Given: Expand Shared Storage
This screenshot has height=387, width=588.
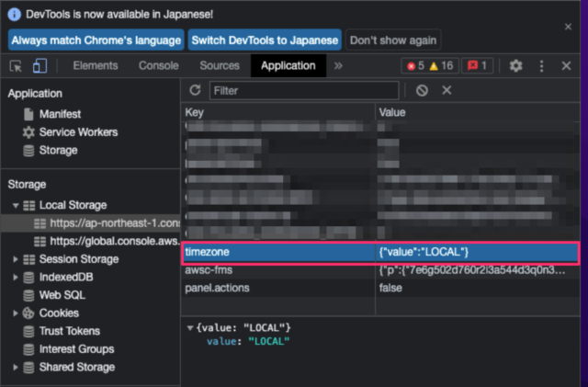Looking at the screenshot, I should coord(16,367).
